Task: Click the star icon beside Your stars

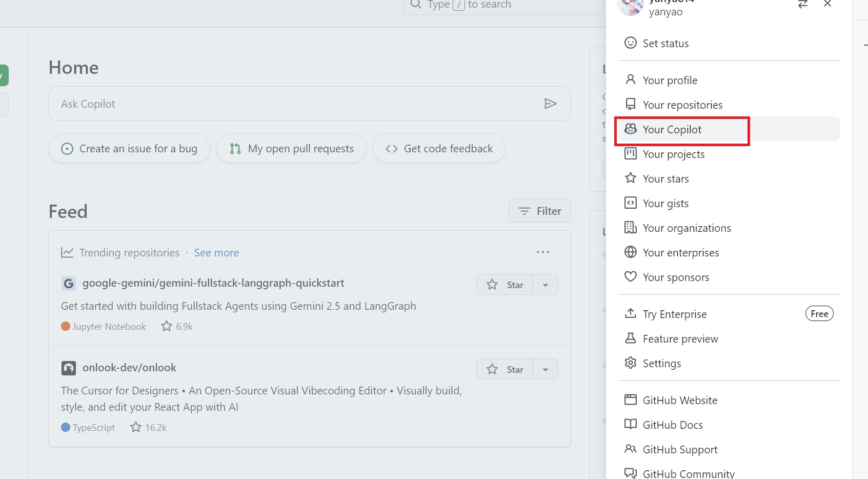Action: coord(631,178)
